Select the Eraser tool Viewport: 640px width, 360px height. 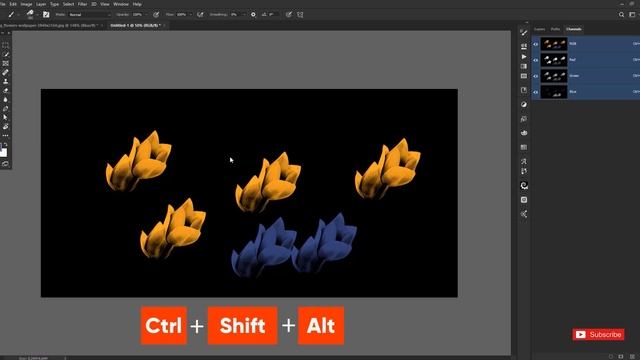(5, 90)
